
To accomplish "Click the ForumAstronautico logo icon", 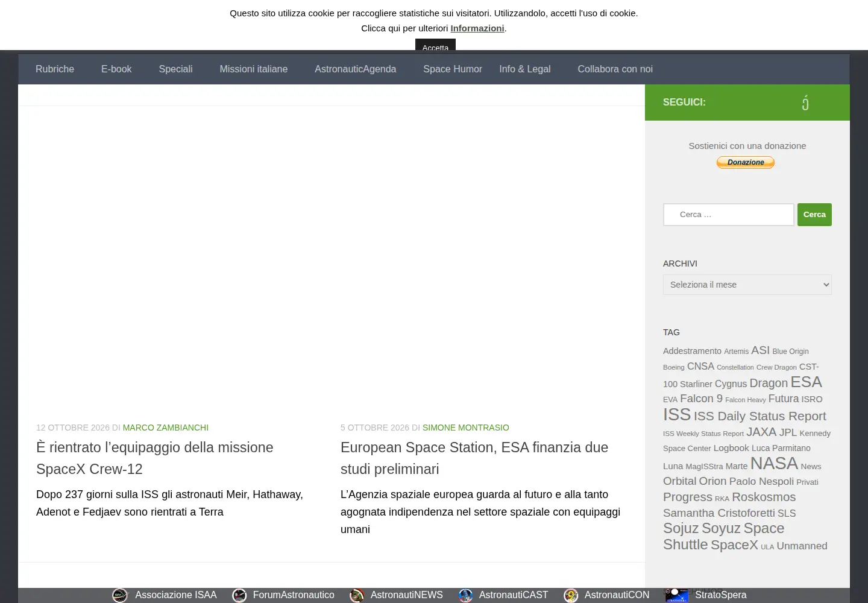I will point(239,595).
